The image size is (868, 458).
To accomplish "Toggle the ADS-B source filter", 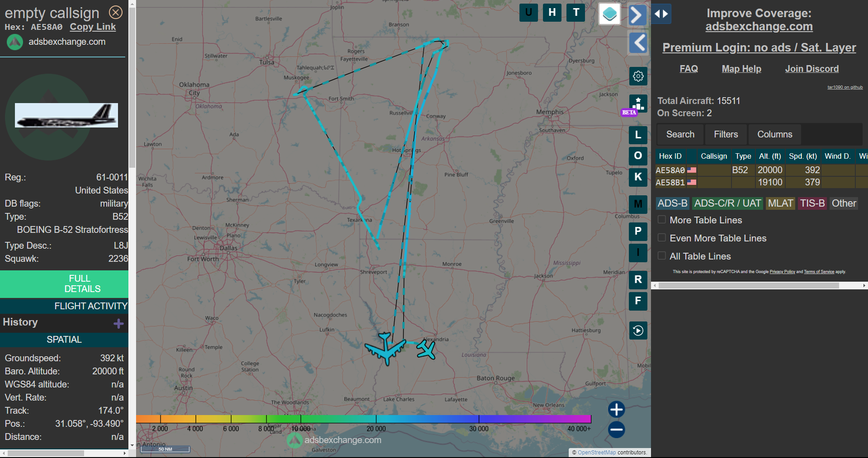I will coord(672,203).
